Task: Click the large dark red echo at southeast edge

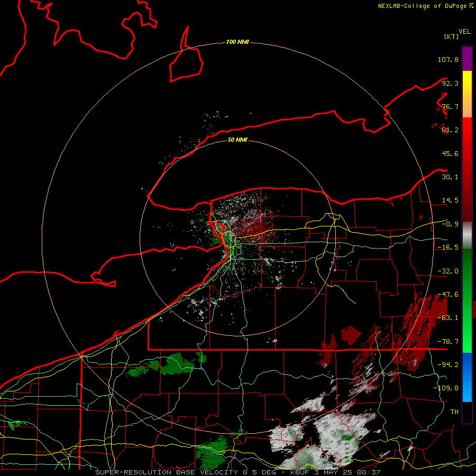Action: pos(420,333)
